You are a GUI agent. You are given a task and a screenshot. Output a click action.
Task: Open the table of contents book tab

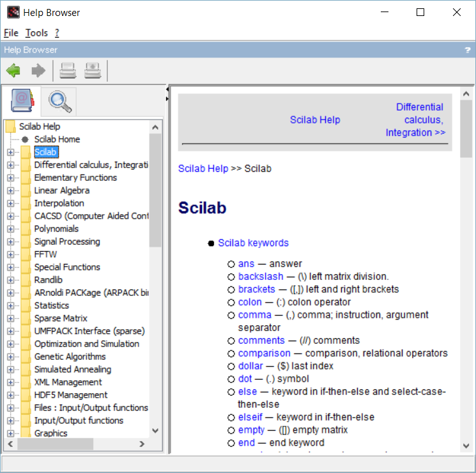tap(22, 100)
